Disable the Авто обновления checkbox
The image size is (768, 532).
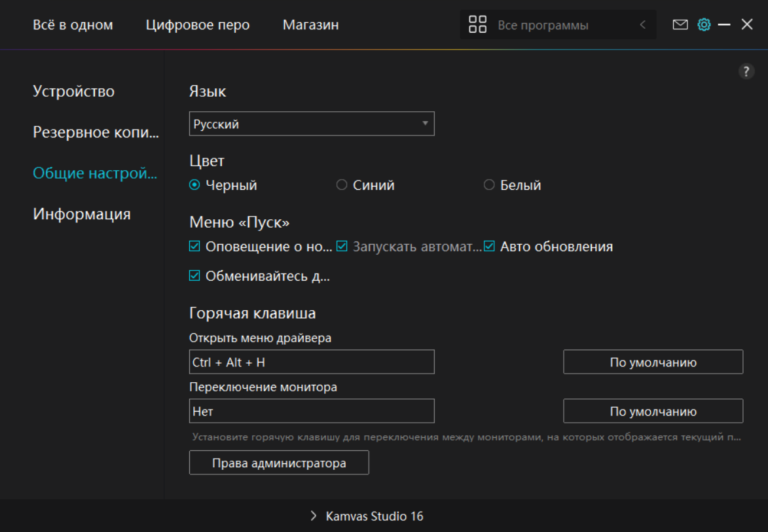pos(489,247)
